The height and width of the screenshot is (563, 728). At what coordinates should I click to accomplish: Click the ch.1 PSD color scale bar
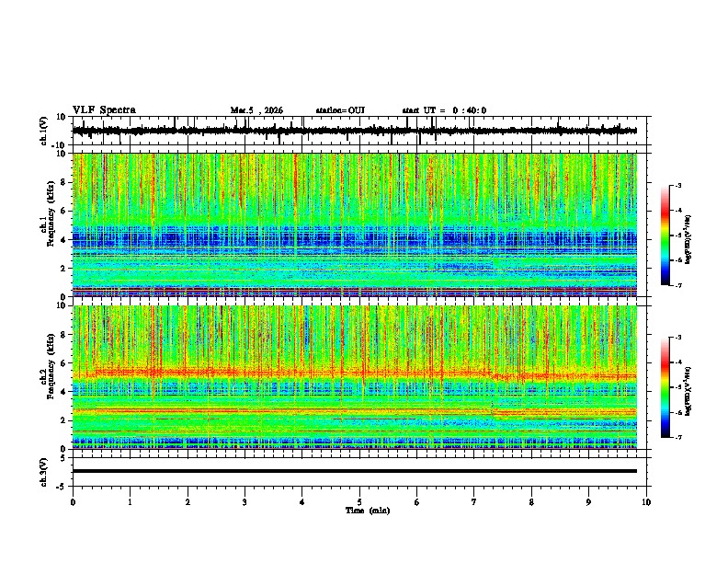pos(665,236)
